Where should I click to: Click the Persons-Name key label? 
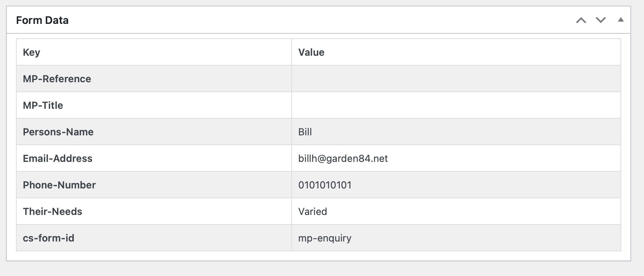click(x=58, y=132)
